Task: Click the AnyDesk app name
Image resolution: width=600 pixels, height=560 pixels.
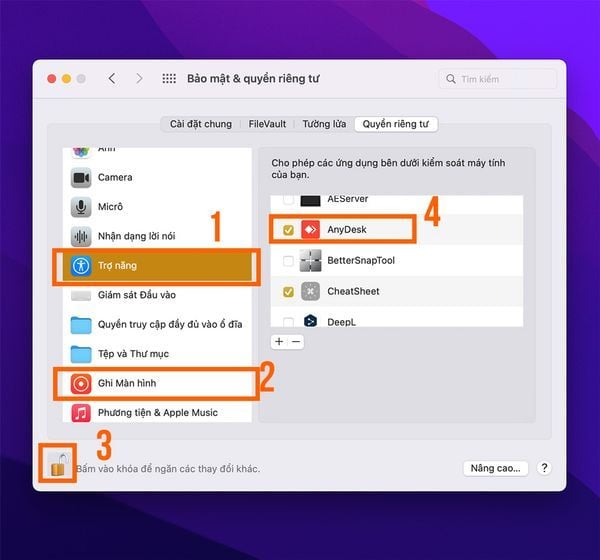Action: 347,230
